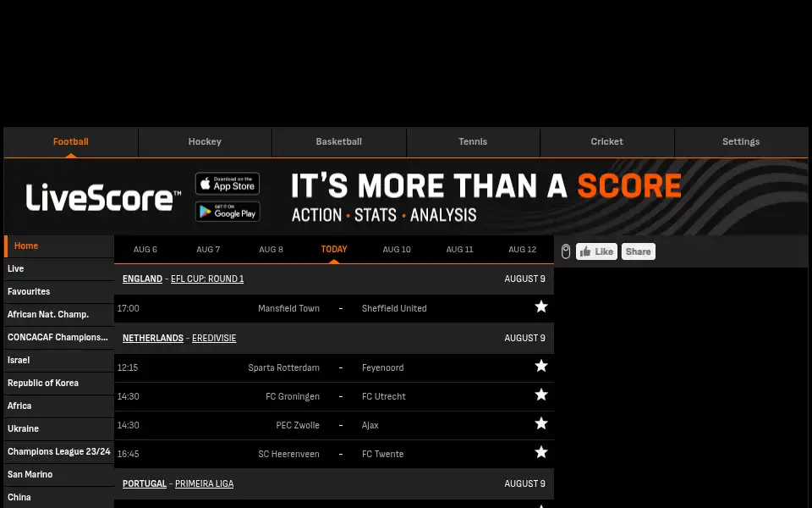Click FC Groningen team name
This screenshot has width=812, height=508.
click(293, 396)
